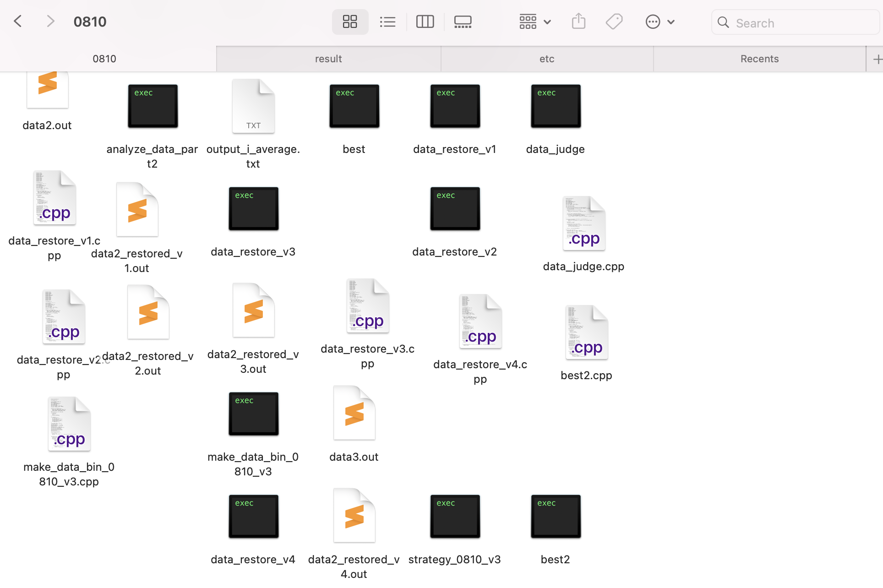Image resolution: width=883 pixels, height=588 pixels.
Task: Click the Share toolbar icon
Action: [578, 22]
